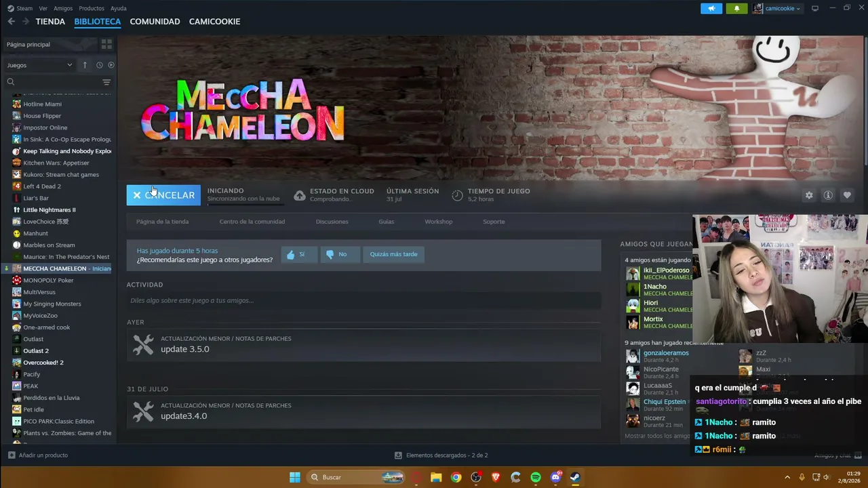
Task: Switch to Big Picture mode monitor icon
Action: click(815, 8)
